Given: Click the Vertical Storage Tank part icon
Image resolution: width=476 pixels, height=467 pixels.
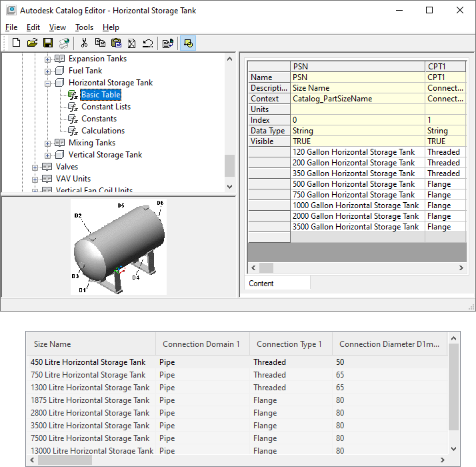Looking at the screenshot, I should [x=60, y=155].
